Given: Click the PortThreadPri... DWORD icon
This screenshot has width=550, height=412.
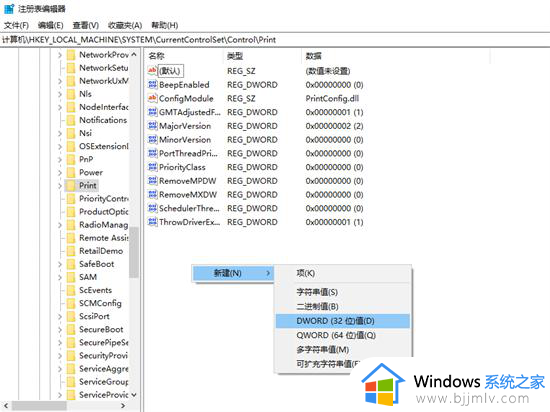Looking at the screenshot, I should (x=152, y=153).
